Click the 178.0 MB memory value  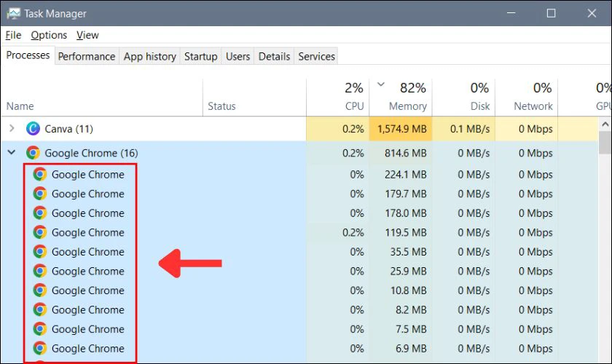tap(406, 213)
